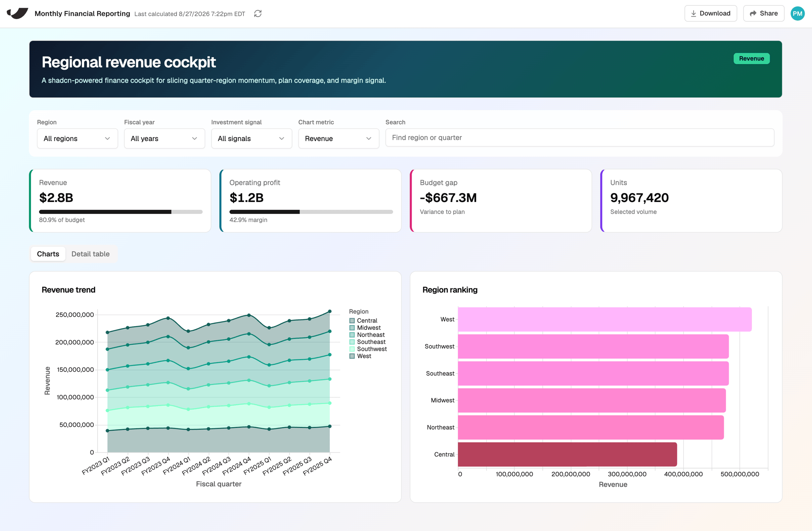Switch to the Detail table tab
The height and width of the screenshot is (531, 812).
91,254
